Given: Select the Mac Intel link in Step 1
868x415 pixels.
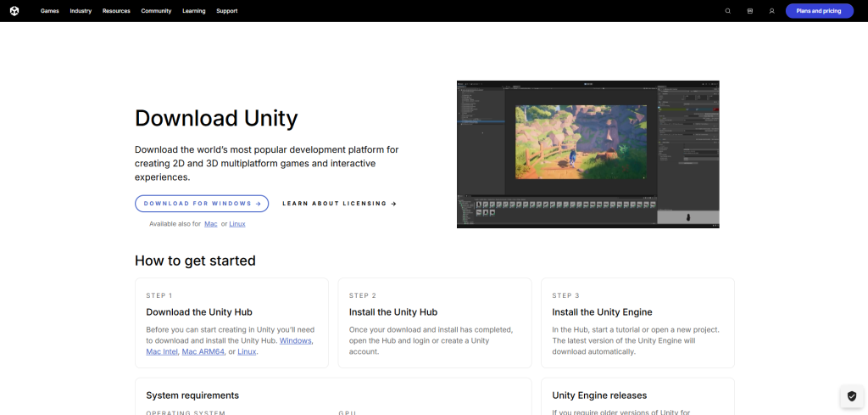Looking at the screenshot, I should point(162,351).
